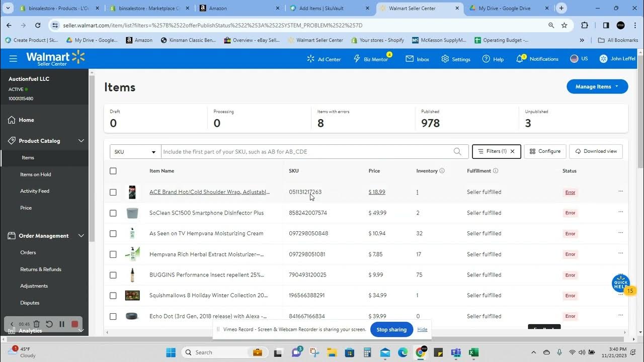Open the Help menu

(x=493, y=59)
